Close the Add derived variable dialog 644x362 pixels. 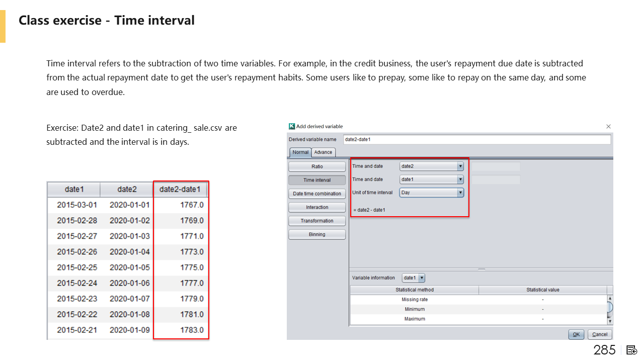pos(608,127)
